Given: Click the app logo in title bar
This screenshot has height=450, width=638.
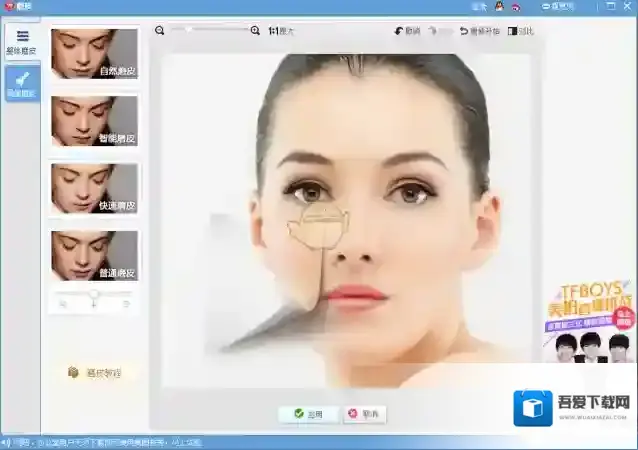Looking at the screenshot, I should click(x=10, y=7).
